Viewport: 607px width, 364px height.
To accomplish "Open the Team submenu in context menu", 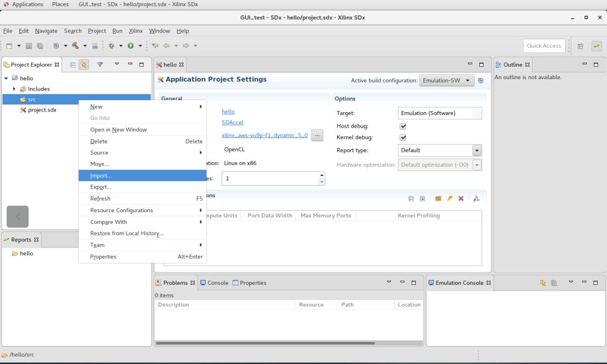I will click(142, 245).
